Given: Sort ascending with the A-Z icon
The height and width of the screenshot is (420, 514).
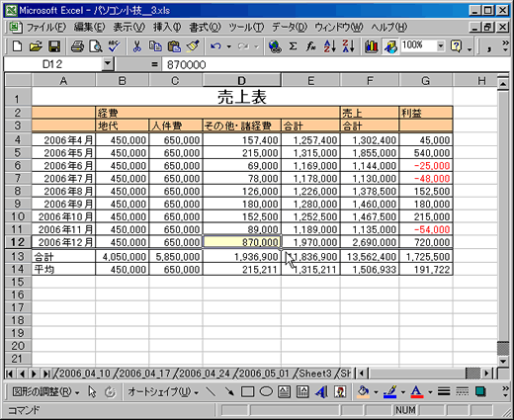Looking at the screenshot, I should point(330,46).
